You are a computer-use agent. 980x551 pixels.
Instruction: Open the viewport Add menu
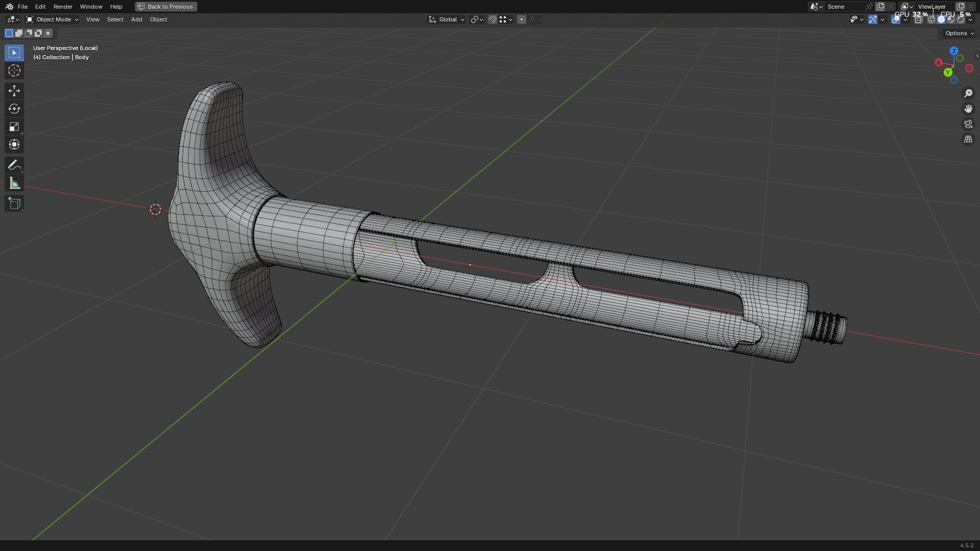pos(136,19)
